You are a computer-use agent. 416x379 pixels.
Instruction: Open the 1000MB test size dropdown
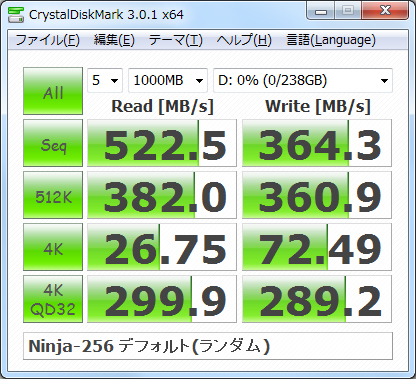[168, 80]
